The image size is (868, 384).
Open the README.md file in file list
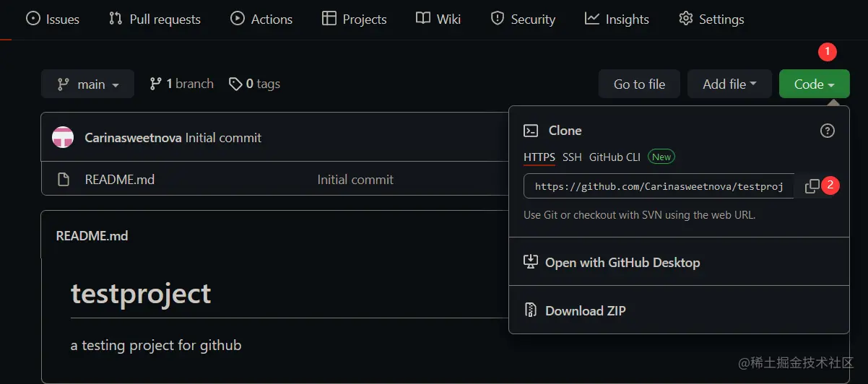click(120, 180)
